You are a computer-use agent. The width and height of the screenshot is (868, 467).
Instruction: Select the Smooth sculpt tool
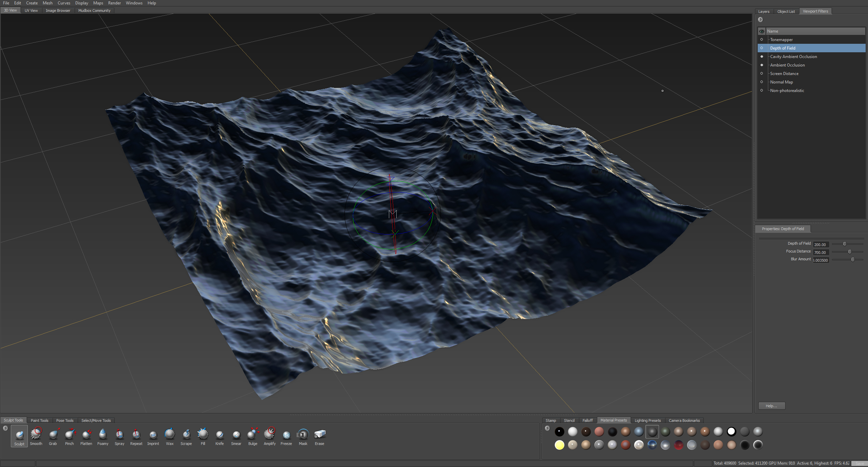click(36, 436)
